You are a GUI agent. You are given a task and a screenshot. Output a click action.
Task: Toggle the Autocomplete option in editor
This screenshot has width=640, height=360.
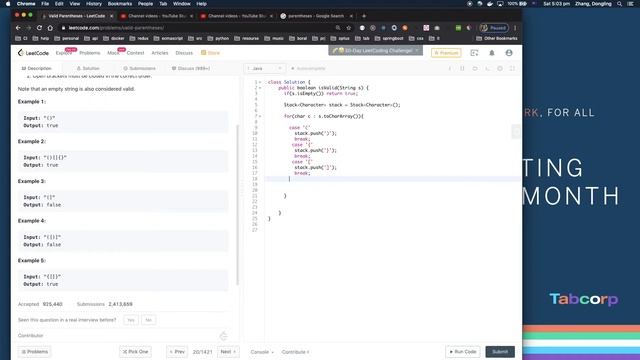308,69
